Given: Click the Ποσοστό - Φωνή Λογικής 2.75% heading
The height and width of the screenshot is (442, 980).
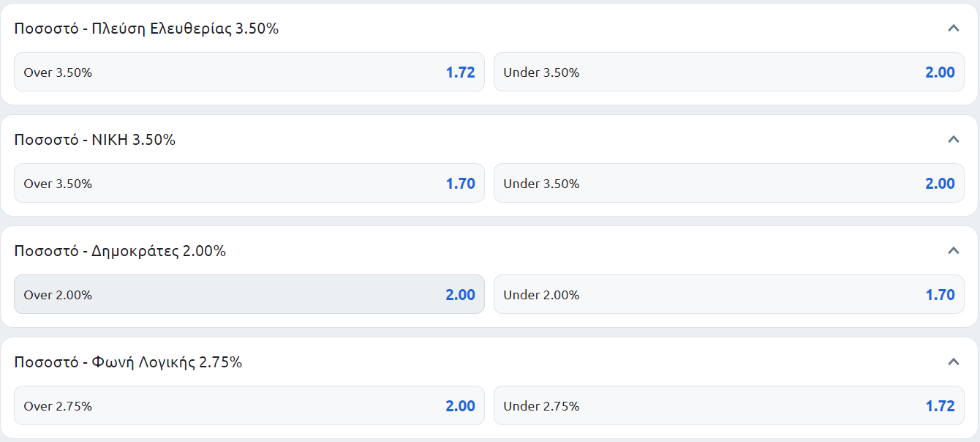Looking at the screenshot, I should point(129,362).
